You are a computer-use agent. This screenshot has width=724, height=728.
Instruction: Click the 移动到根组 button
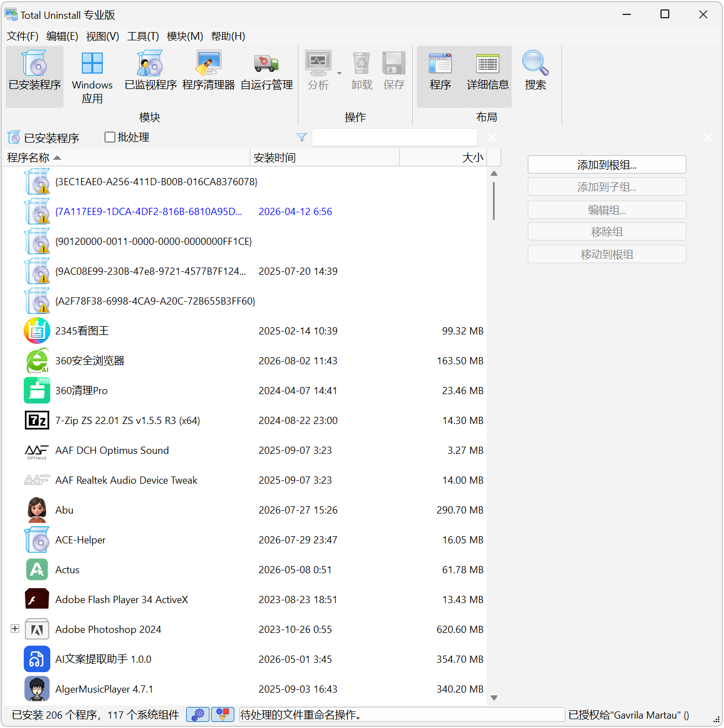607,254
